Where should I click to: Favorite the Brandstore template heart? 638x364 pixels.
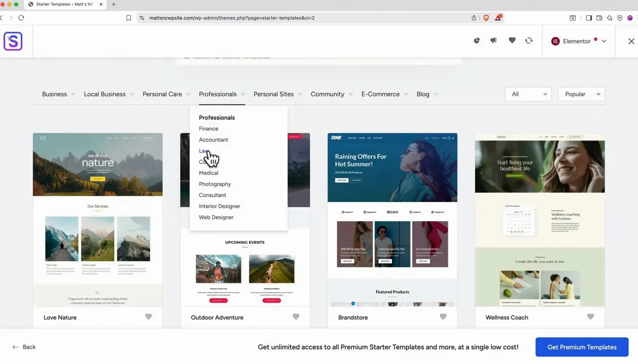(443, 316)
